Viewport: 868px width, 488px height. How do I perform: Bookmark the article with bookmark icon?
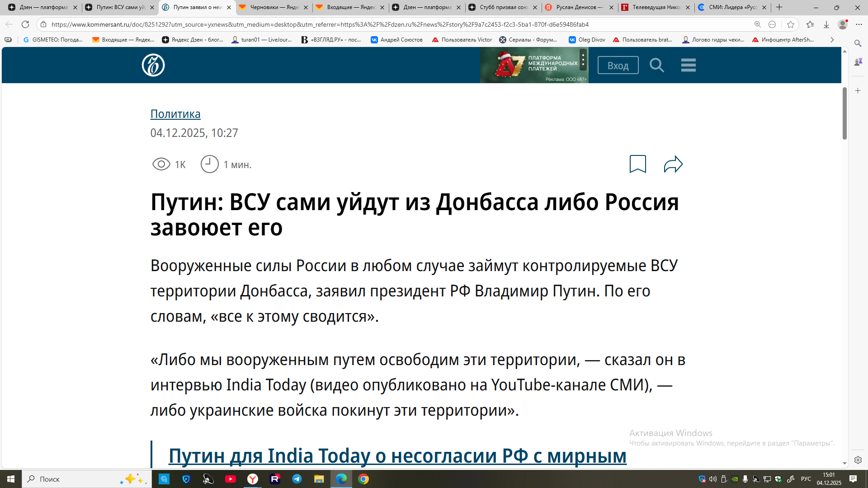[x=637, y=164]
